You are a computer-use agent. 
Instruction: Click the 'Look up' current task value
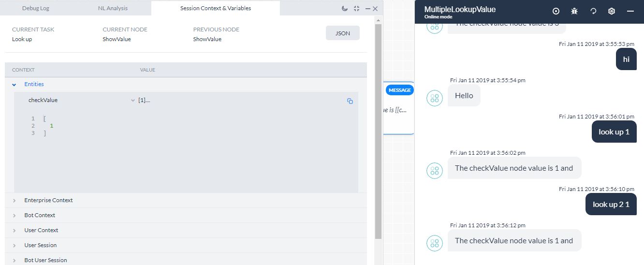(22, 39)
